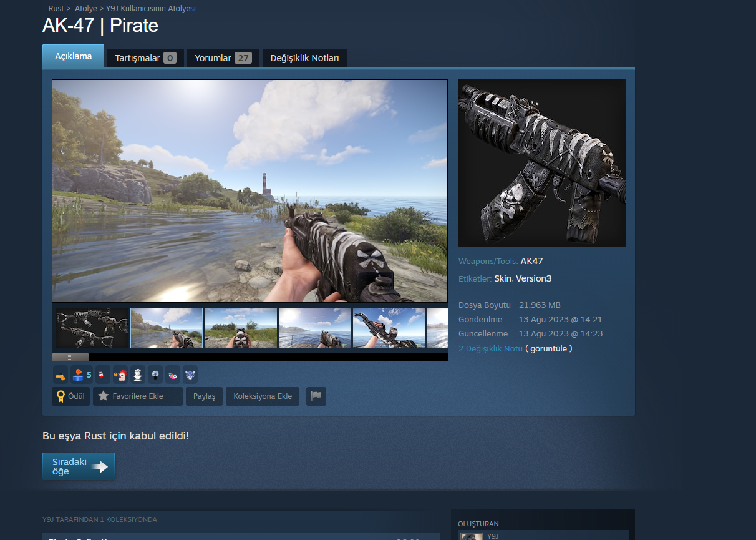This screenshot has height=540, width=756.
Task: Click the görüntüle link
Action: click(x=549, y=348)
